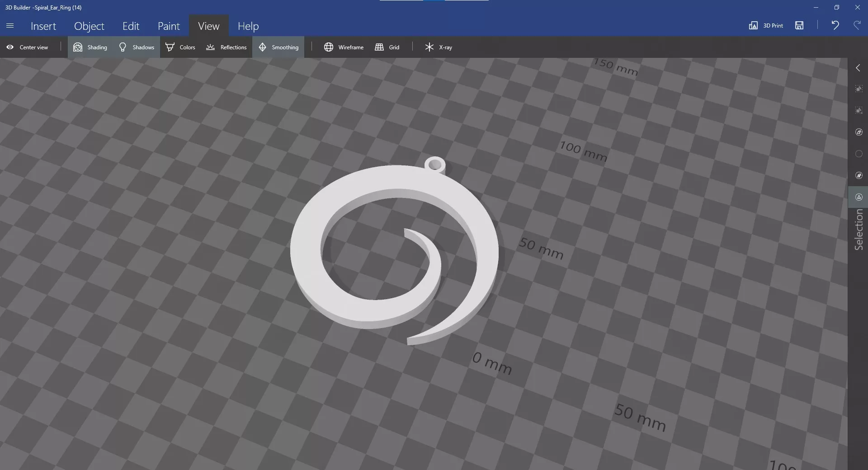Open the Insert menu
The height and width of the screenshot is (470, 868).
click(43, 26)
